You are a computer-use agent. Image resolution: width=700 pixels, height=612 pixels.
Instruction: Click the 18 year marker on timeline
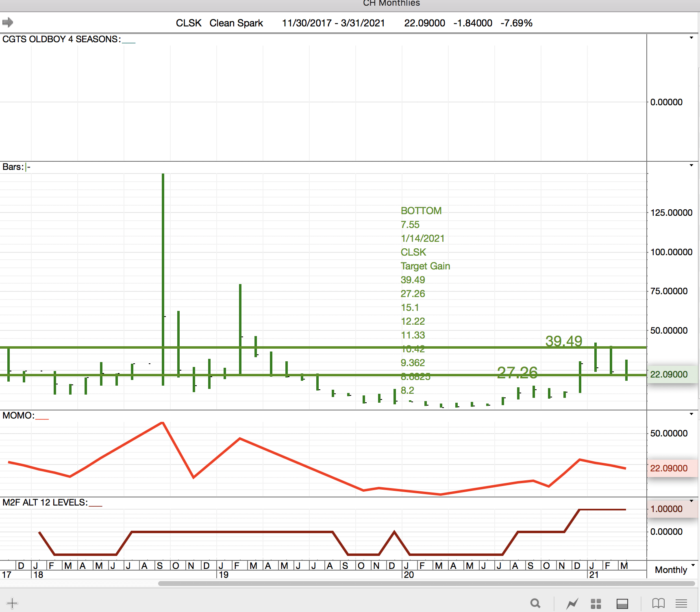(38, 575)
